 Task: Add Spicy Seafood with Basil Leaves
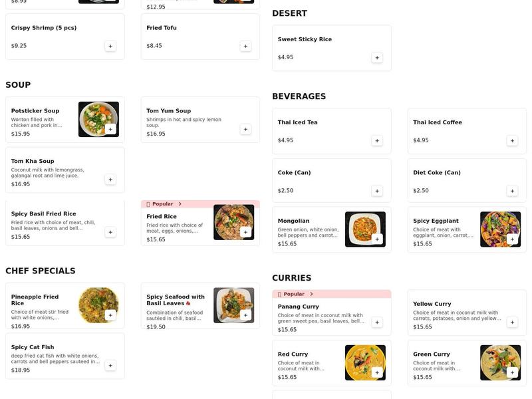click(245, 315)
